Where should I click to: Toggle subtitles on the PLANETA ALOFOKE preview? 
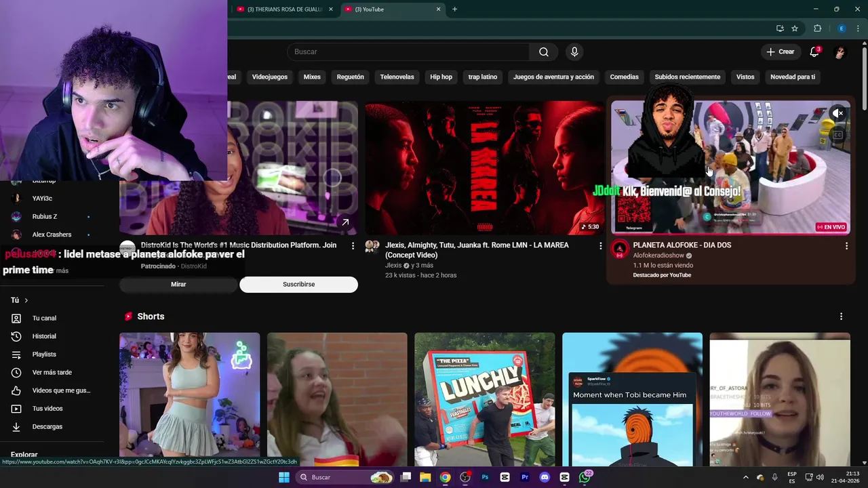(x=838, y=135)
